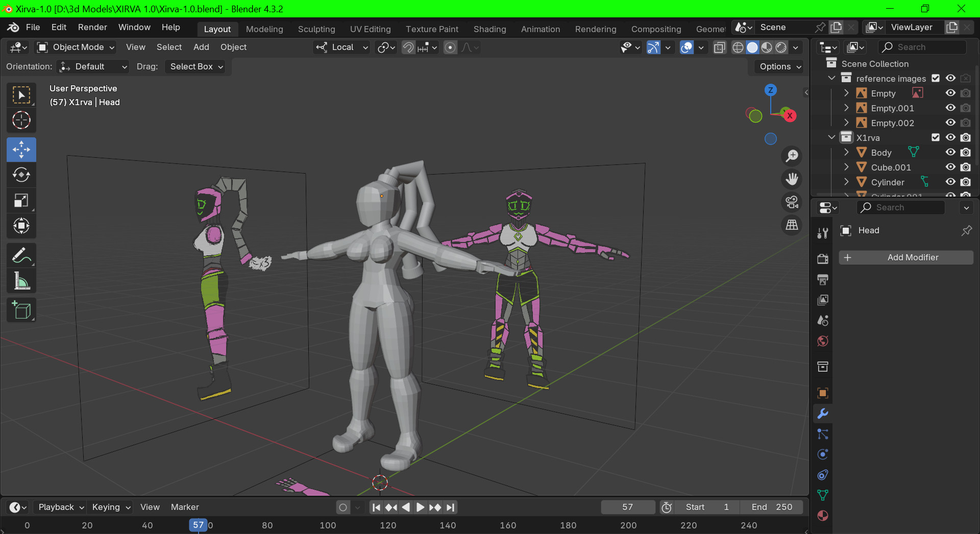The width and height of the screenshot is (980, 534).
Task: Select the Transform tool
Action: [21, 226]
